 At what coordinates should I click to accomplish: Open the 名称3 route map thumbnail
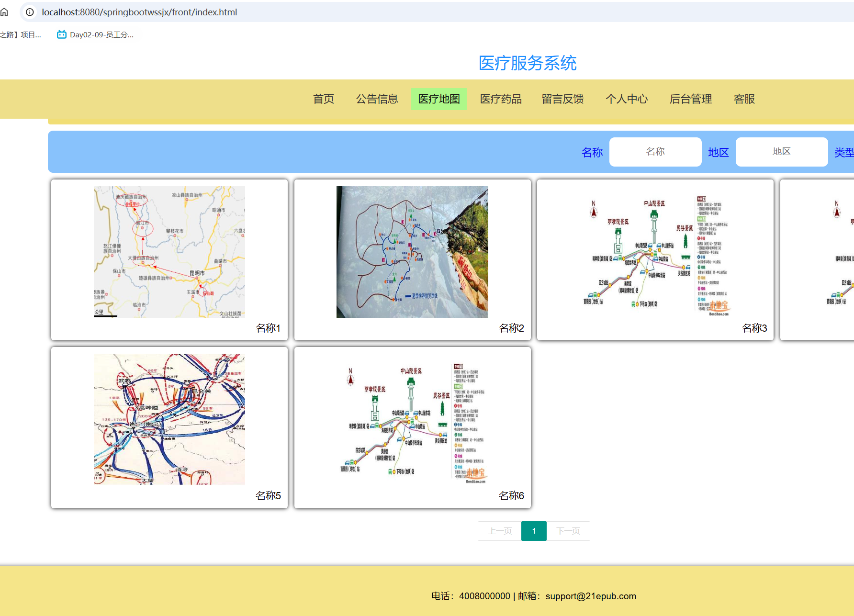655,252
